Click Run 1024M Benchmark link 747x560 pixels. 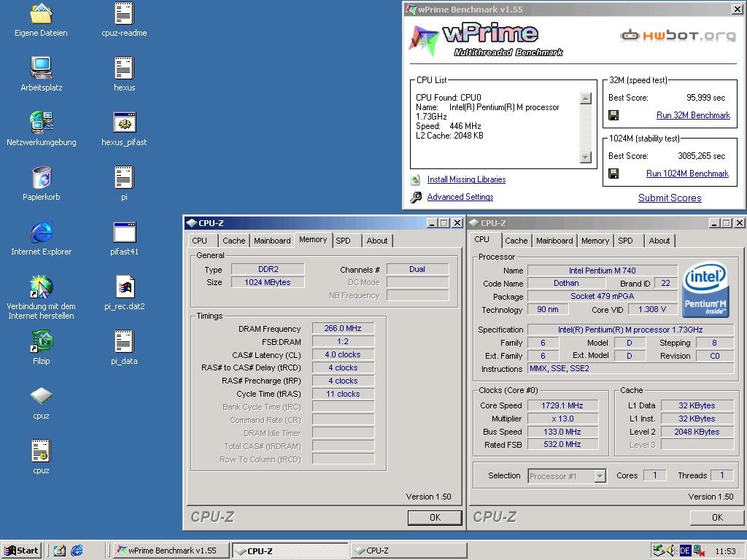[x=687, y=174]
